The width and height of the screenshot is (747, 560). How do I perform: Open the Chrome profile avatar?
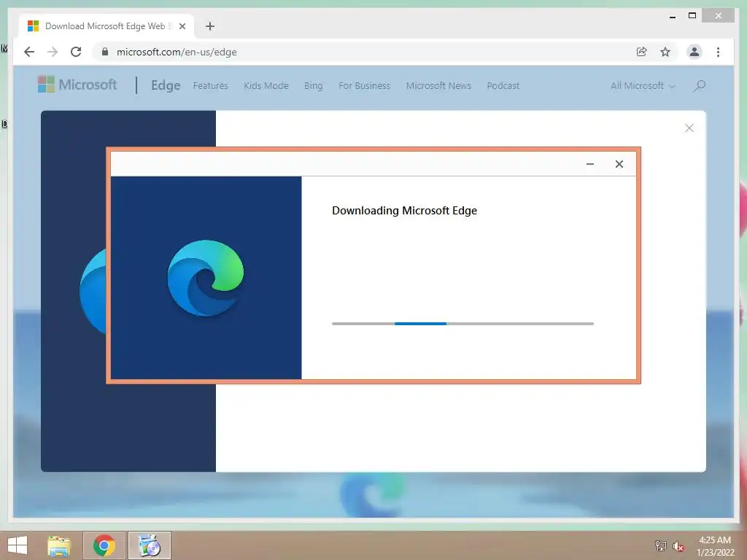point(694,52)
